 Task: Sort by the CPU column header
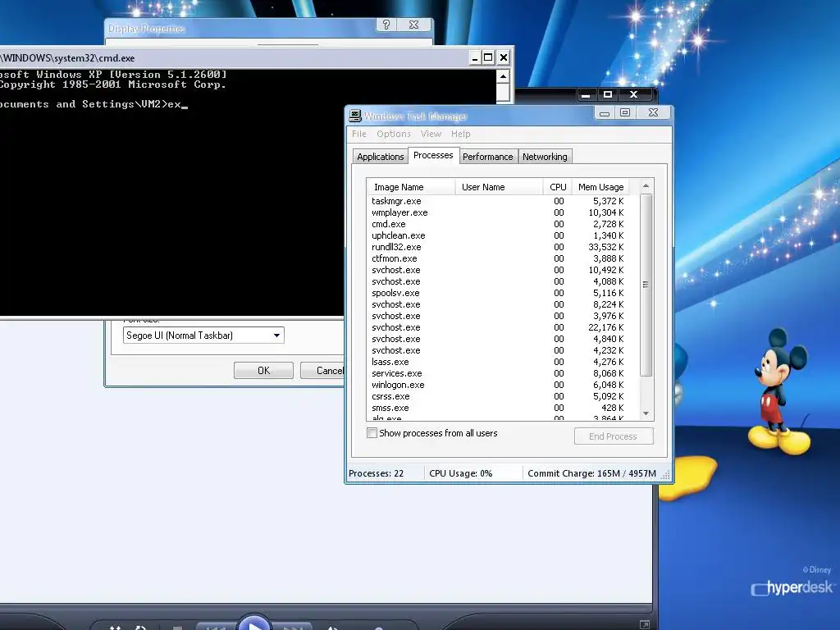[x=558, y=187]
